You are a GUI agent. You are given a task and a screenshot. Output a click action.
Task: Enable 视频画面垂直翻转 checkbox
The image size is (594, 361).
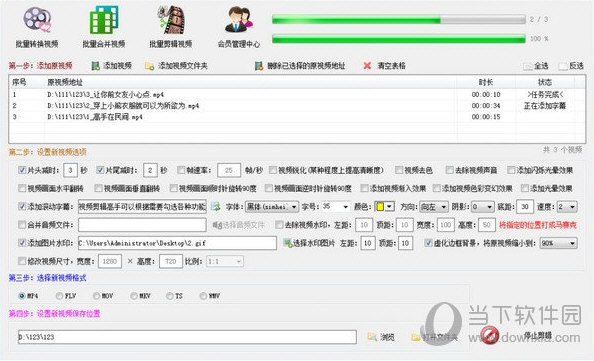click(98, 188)
